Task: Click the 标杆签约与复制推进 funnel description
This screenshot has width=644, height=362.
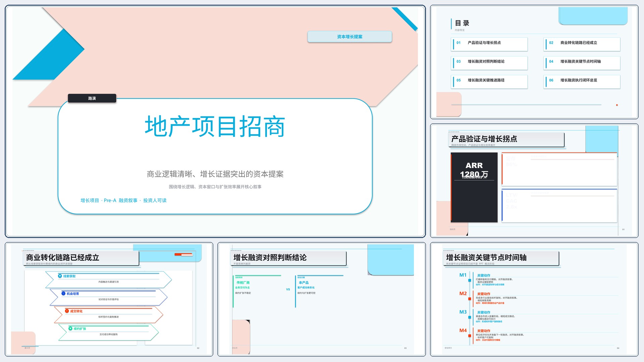Action: [108, 317]
